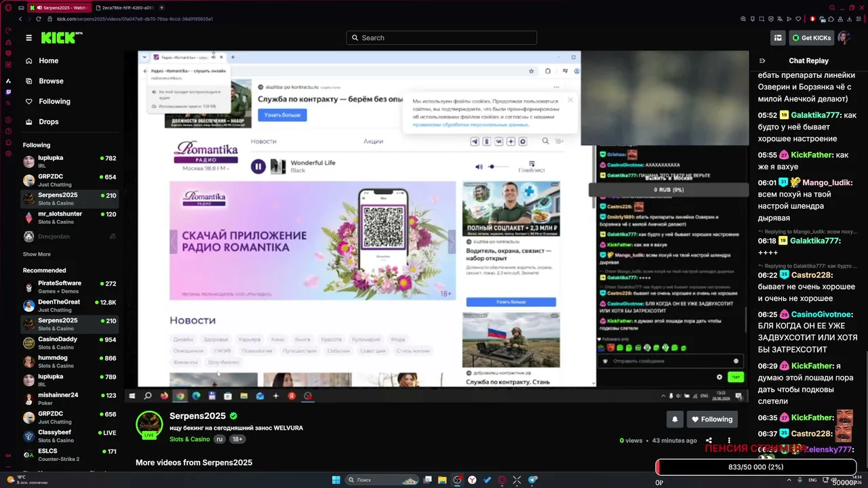Click the Following button for Serpens2025
Screen dimensions: 868x488
[713, 420]
